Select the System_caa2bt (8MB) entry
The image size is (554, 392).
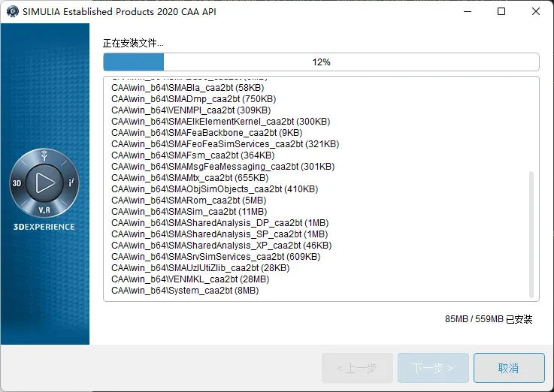pos(185,291)
